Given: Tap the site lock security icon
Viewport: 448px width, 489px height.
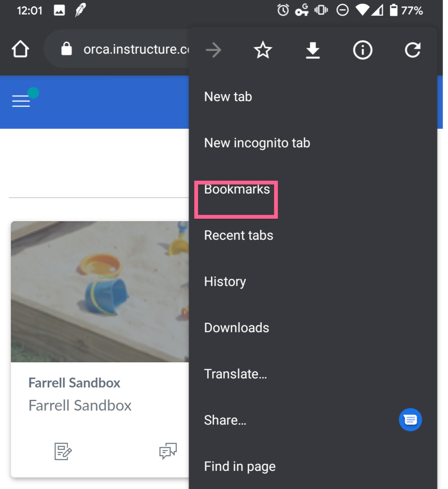Looking at the screenshot, I should point(66,49).
